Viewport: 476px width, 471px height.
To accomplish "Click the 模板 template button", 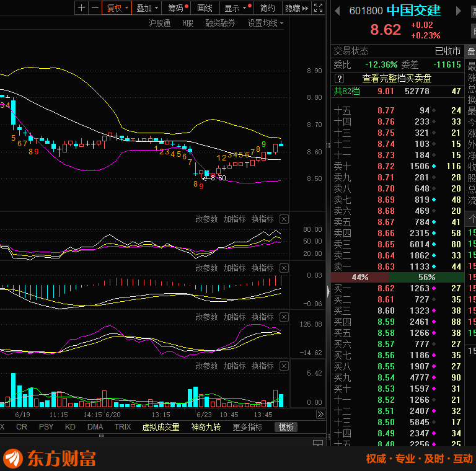I will 286,427.
